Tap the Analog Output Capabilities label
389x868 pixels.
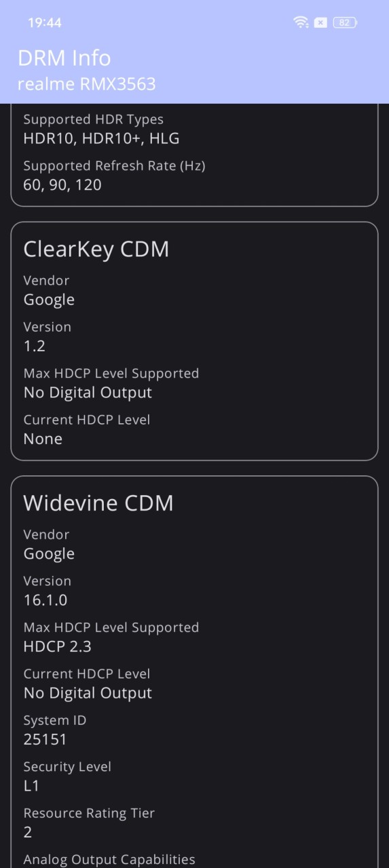(x=109, y=859)
